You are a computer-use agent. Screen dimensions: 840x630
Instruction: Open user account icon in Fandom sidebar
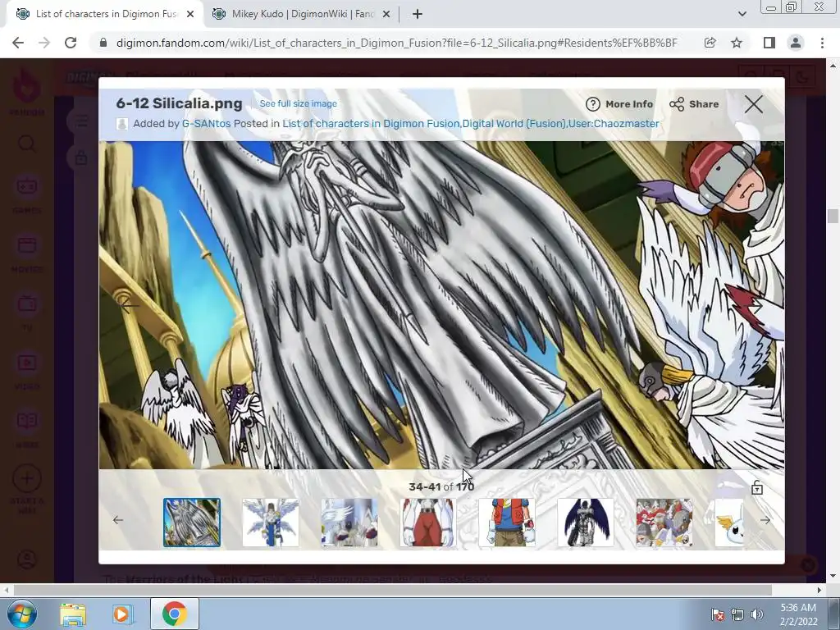point(27,559)
